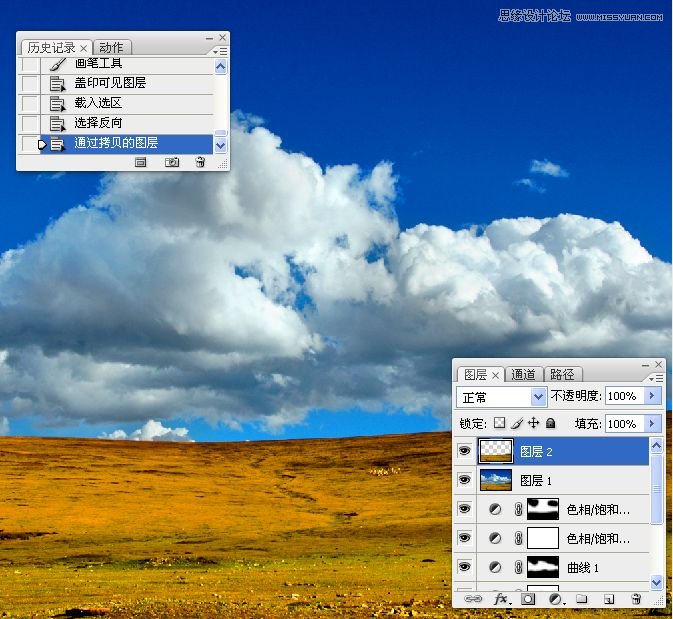The width and height of the screenshot is (673, 619).
Task: Minimize the History panel
Action: pyautogui.click(x=209, y=38)
